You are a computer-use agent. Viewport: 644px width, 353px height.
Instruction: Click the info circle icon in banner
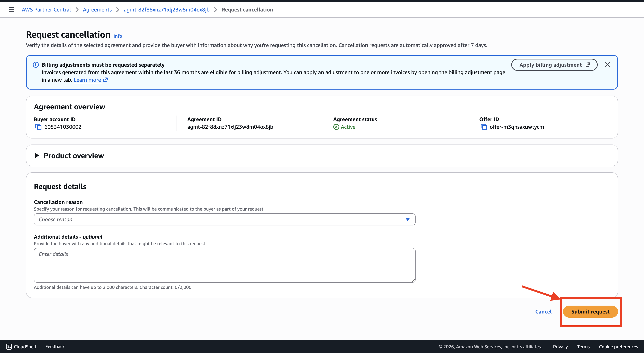click(36, 65)
